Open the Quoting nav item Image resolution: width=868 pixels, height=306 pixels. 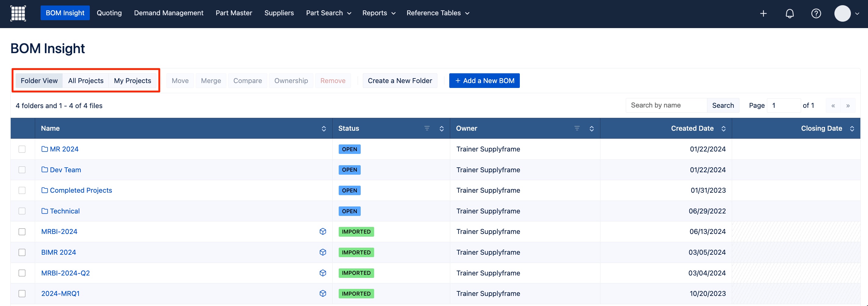(109, 13)
